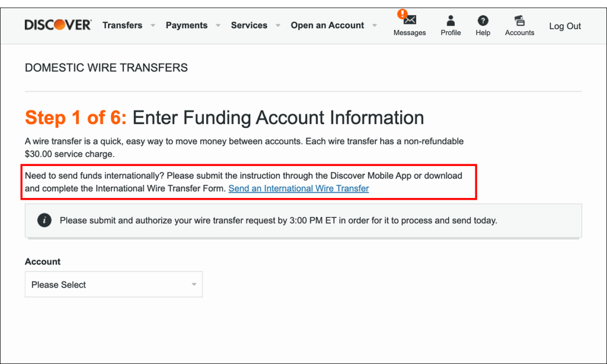Screen dimensions: 607x364
Task: Open the Account 'Please Select' dropdown
Action: (x=114, y=285)
